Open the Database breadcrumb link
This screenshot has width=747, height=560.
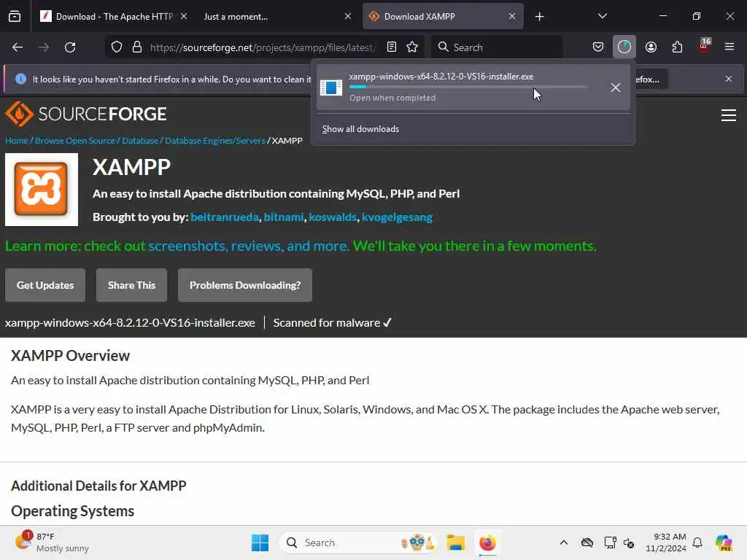pyautogui.click(x=140, y=141)
